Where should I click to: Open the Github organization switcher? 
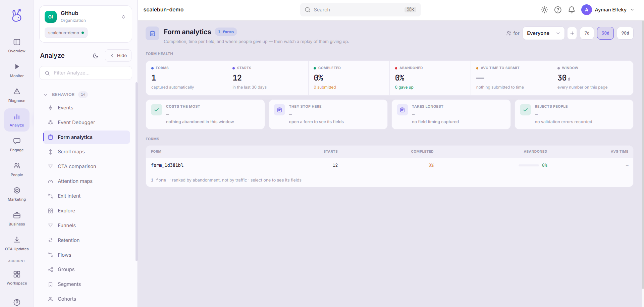[86, 17]
